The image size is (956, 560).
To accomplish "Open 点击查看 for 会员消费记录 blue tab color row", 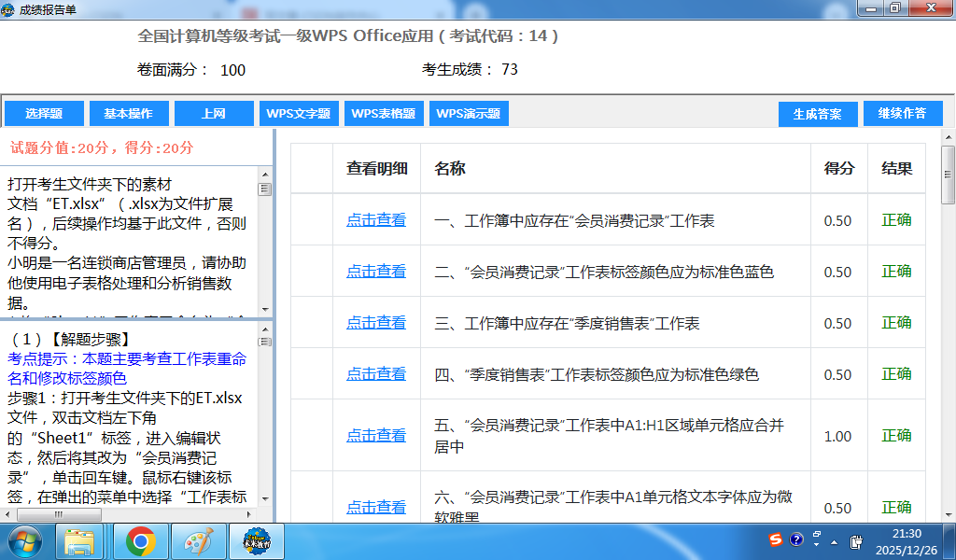I will (376, 272).
